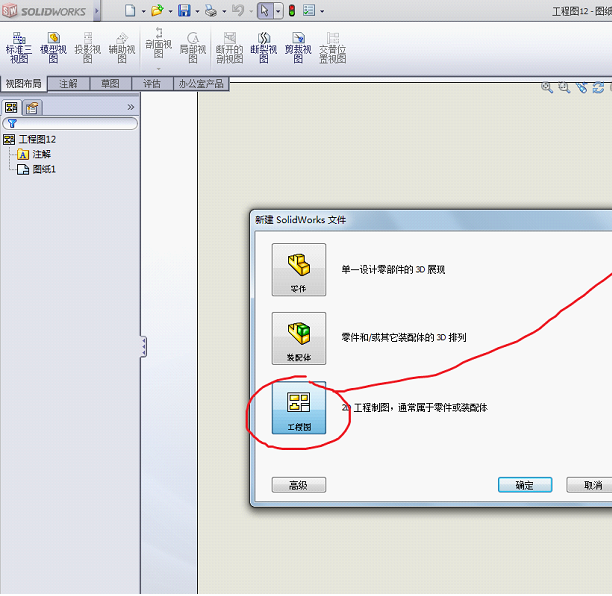Image resolution: width=612 pixels, height=596 pixels.
Task: Click the 高级 (Advanced) button
Action: pyautogui.click(x=299, y=485)
